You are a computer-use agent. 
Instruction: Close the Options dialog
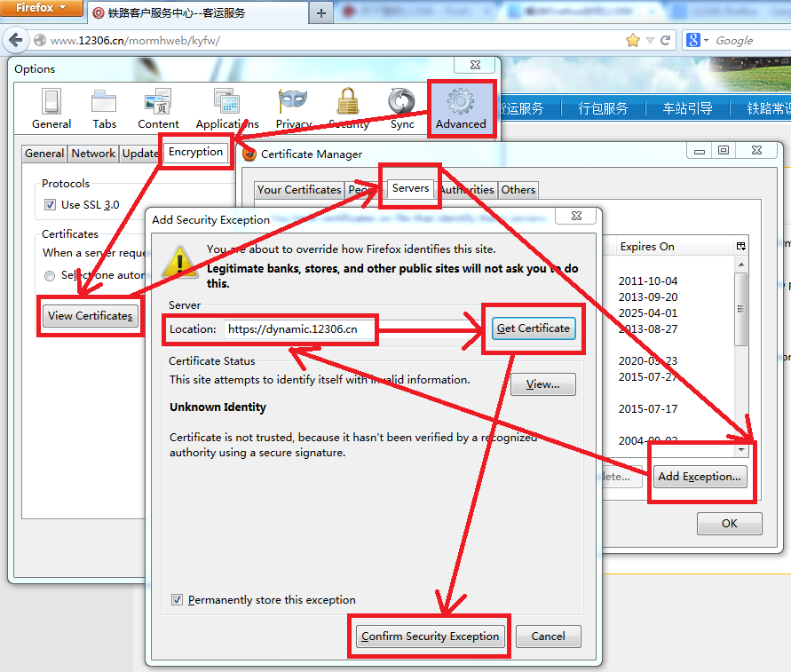click(x=475, y=65)
